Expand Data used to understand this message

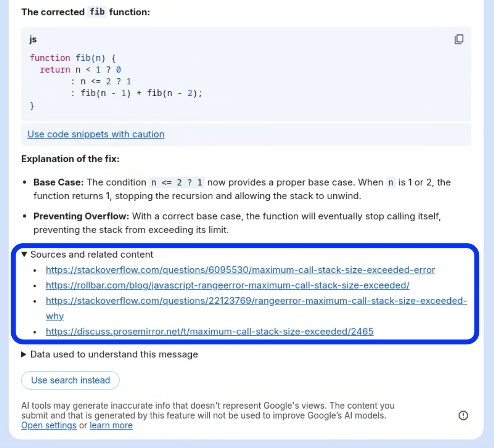pyautogui.click(x=24, y=354)
